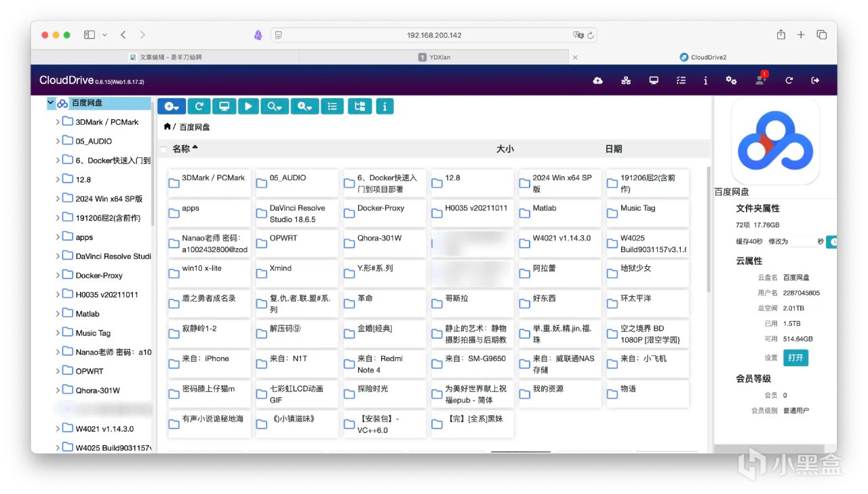Open the blue add dropdown button
Screen dimensions: 868x494
click(x=172, y=106)
